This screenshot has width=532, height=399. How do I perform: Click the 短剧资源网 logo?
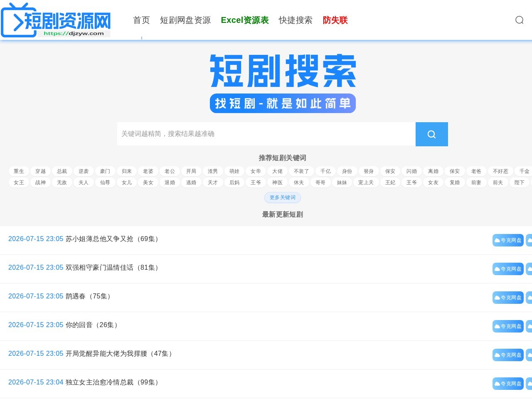pos(56,20)
